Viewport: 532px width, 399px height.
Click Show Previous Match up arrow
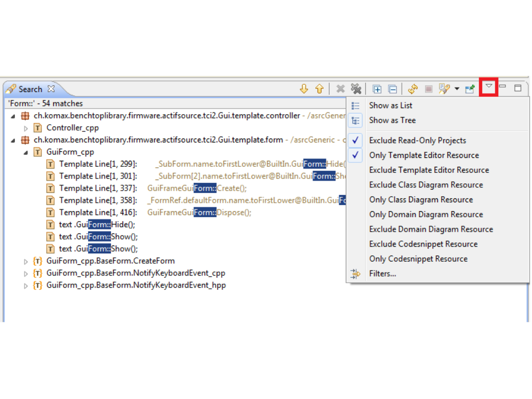pyautogui.click(x=319, y=89)
